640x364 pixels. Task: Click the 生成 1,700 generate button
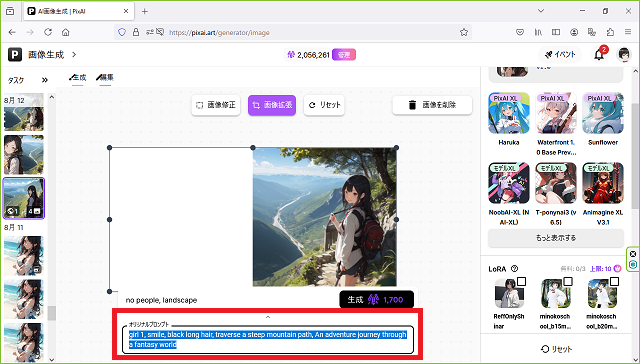click(376, 300)
